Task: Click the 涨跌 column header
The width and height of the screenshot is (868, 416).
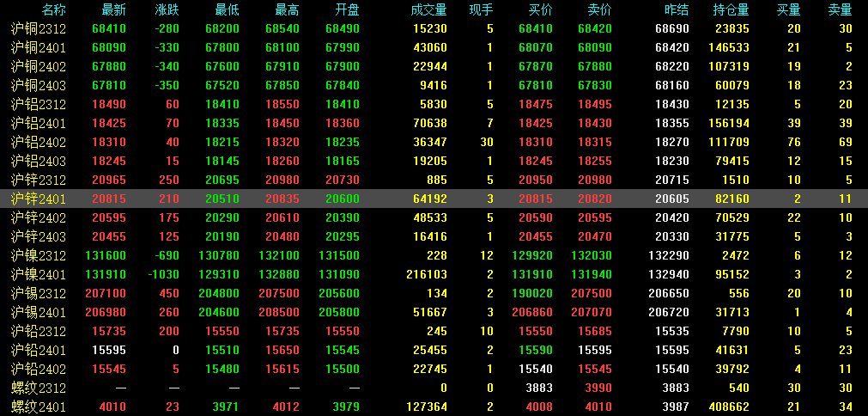Action: (167, 9)
